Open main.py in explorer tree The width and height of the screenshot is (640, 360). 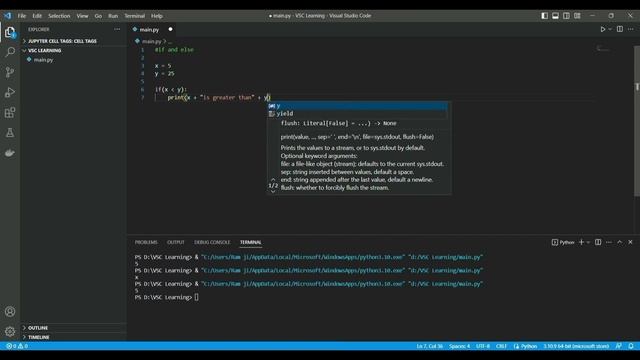click(x=43, y=60)
